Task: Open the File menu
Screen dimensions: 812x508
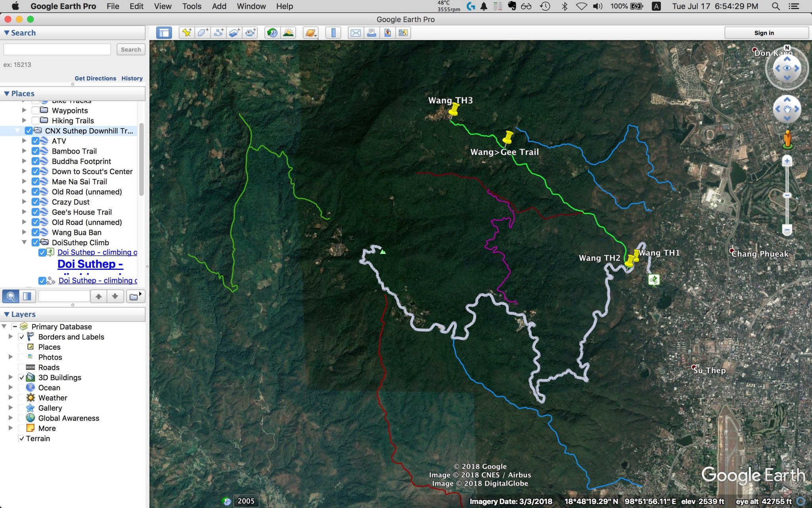Action: coord(113,6)
